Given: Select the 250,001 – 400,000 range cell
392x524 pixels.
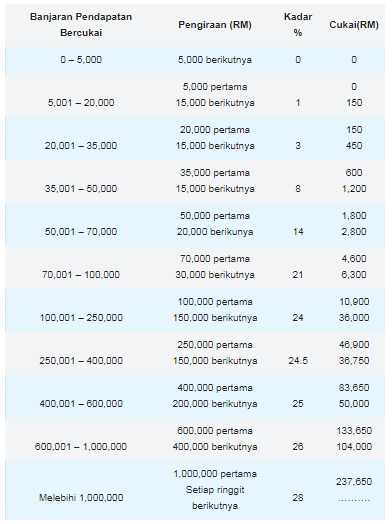Looking at the screenshot, I should 81,361.
